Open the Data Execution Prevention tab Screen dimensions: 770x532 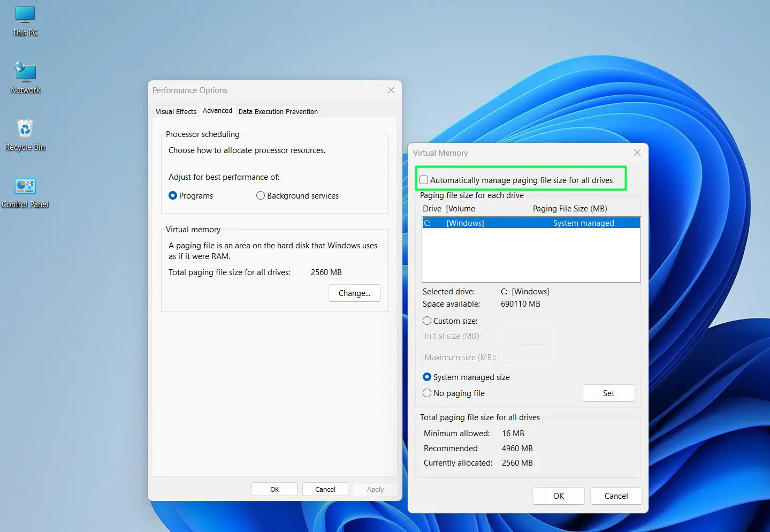(278, 111)
